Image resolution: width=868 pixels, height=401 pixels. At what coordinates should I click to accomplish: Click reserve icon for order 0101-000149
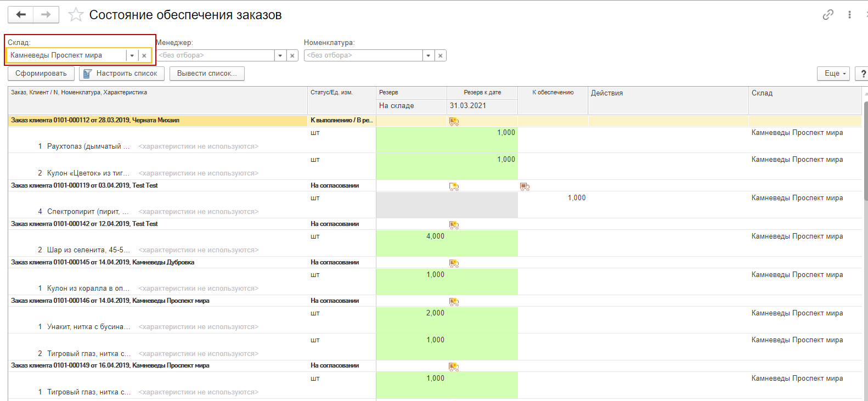454,366
